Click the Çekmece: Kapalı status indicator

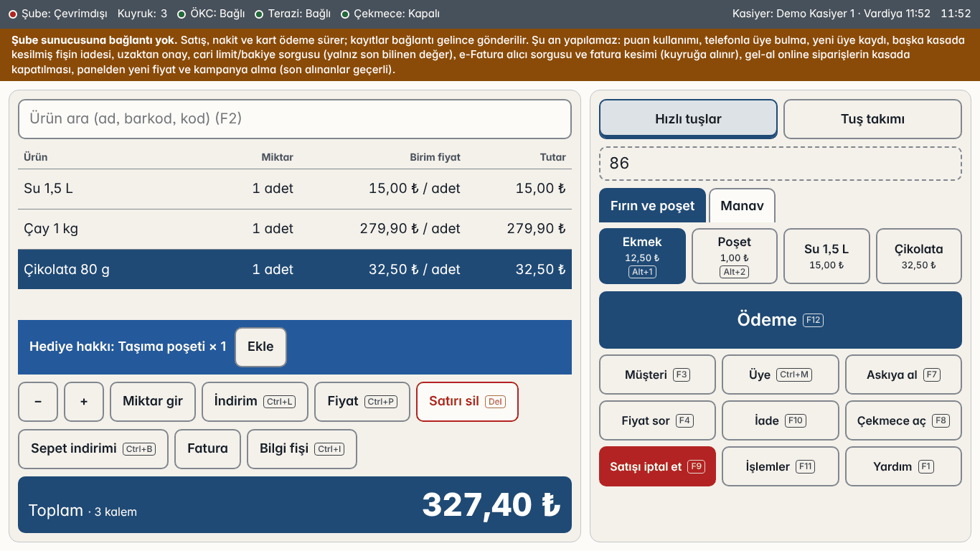click(390, 14)
